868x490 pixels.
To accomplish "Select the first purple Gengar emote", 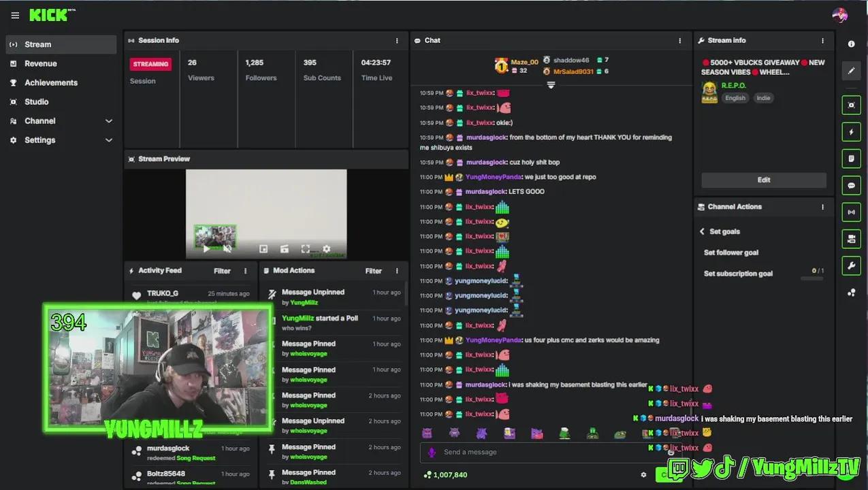I will click(427, 434).
